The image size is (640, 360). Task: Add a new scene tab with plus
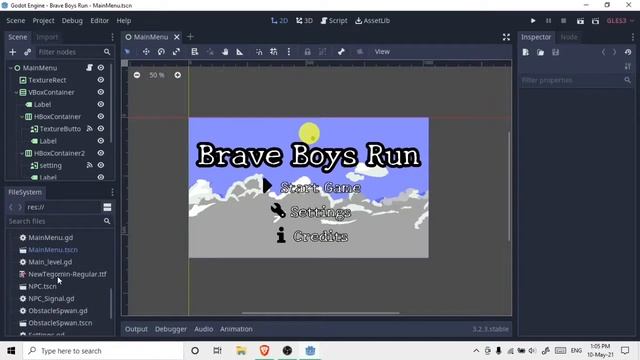(x=190, y=37)
